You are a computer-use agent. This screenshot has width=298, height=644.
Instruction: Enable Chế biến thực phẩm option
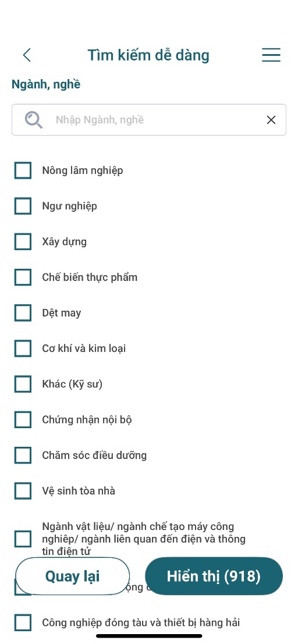click(x=23, y=277)
